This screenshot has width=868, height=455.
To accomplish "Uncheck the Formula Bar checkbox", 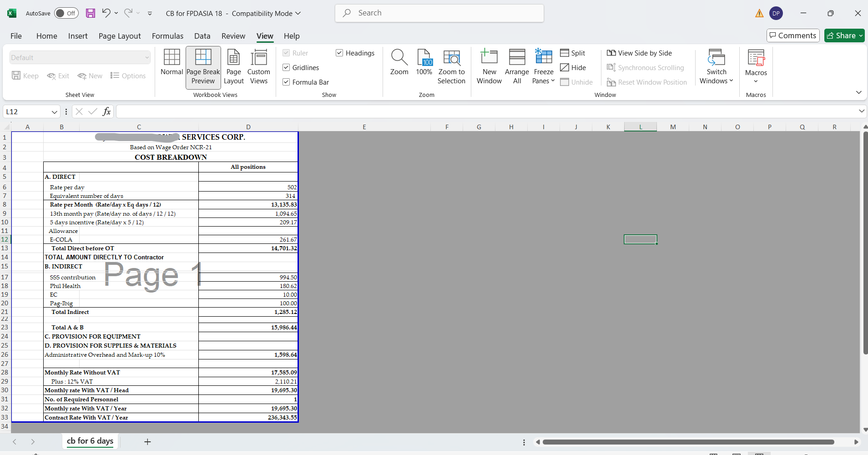I will pos(286,82).
